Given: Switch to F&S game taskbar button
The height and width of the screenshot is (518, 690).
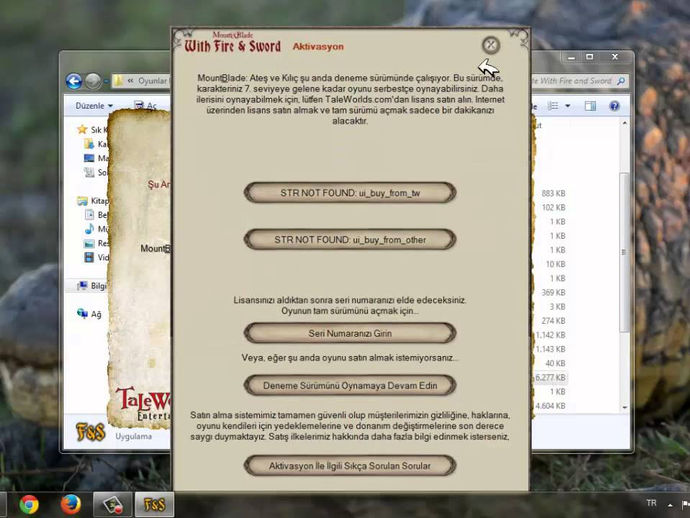Looking at the screenshot, I should coord(154,505).
